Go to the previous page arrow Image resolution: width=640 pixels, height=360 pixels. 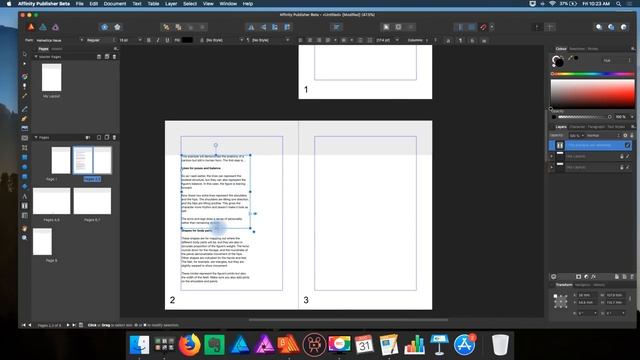tap(29, 325)
